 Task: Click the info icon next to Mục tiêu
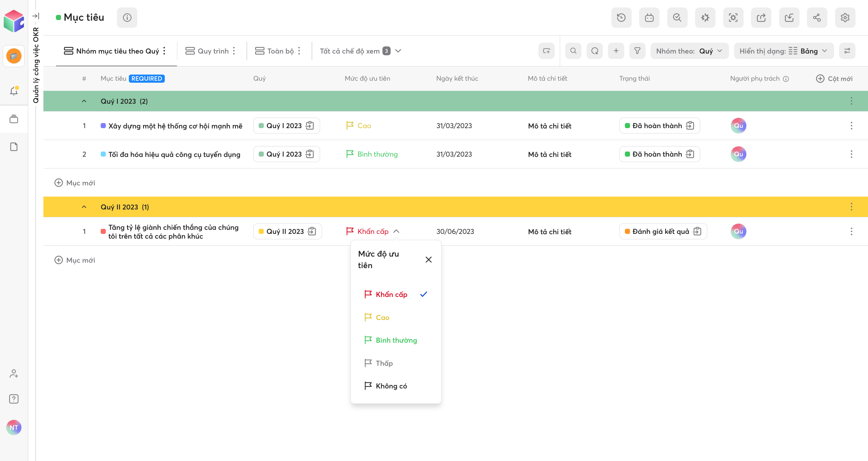coord(127,18)
